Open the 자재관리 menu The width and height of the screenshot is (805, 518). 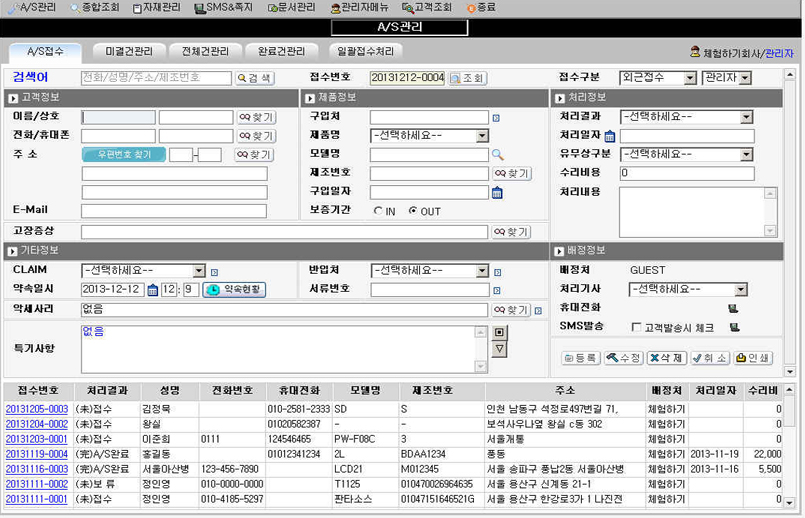tap(155, 7)
